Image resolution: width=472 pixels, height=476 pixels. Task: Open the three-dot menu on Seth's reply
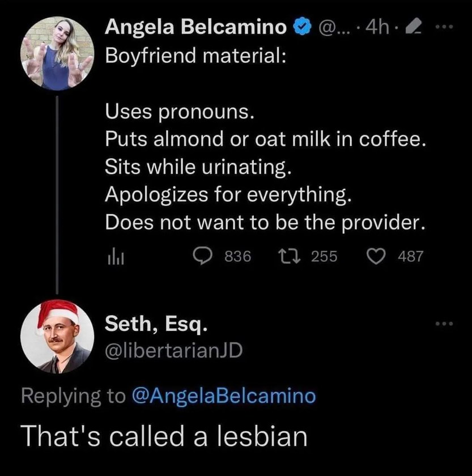point(444,324)
